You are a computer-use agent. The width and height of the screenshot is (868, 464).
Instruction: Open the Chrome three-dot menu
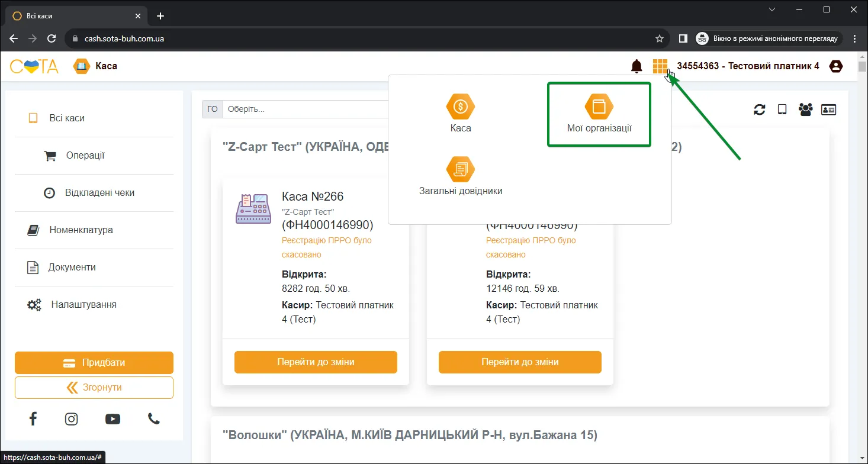click(x=854, y=38)
